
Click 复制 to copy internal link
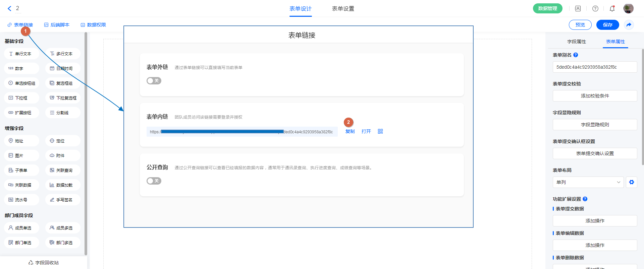[x=350, y=131]
